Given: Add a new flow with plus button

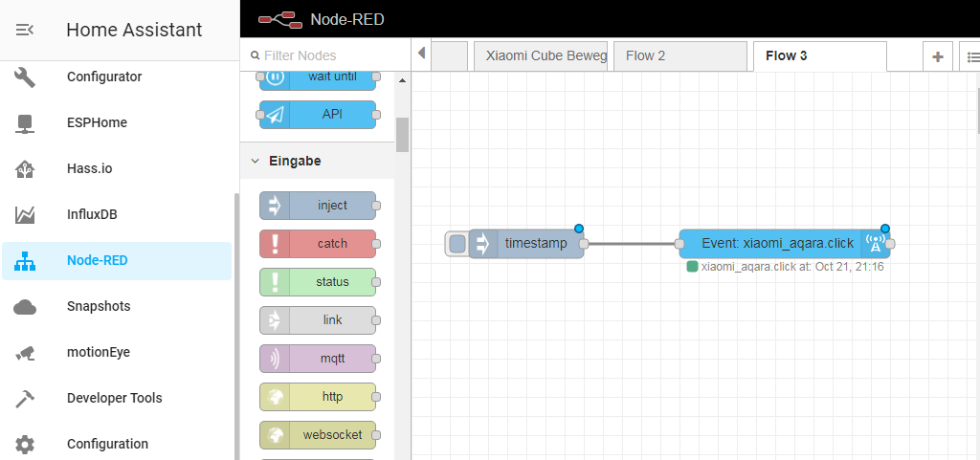Looking at the screenshot, I should (x=938, y=56).
